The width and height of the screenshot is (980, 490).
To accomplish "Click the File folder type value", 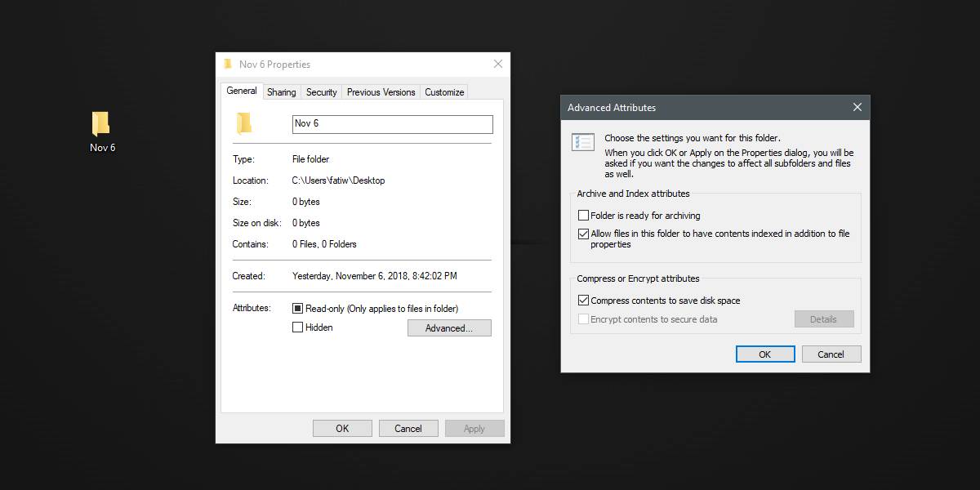I will 311,159.
